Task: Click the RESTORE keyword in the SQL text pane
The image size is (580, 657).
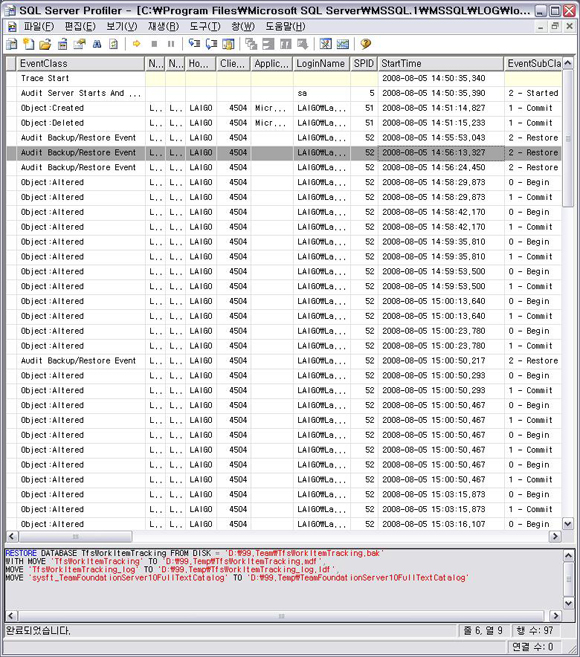Action: coord(21,553)
